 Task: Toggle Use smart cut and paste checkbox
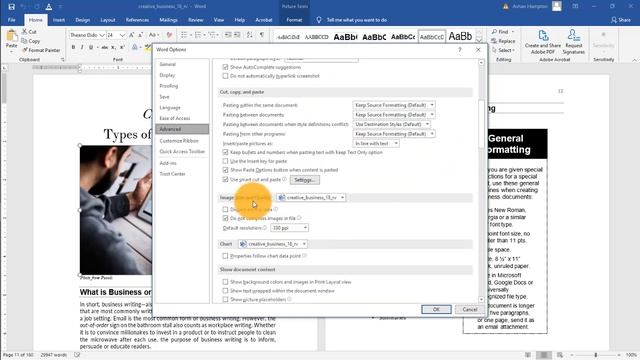click(x=225, y=179)
